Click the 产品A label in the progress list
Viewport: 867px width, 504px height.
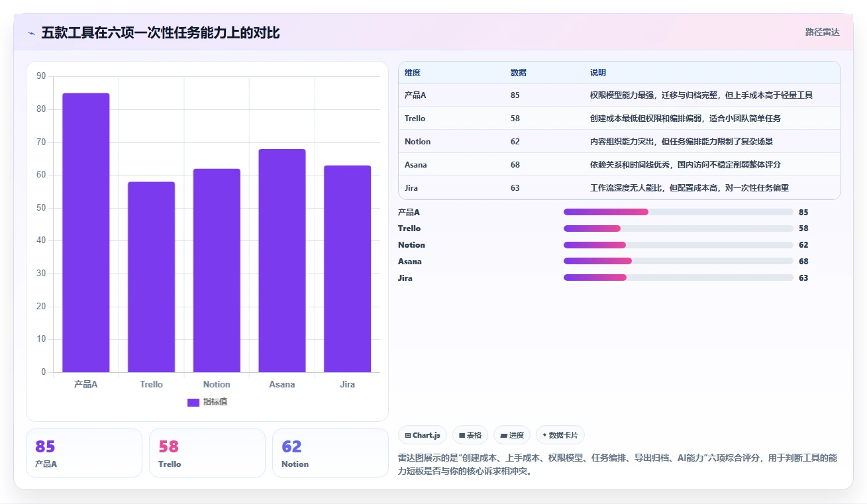[x=409, y=213]
